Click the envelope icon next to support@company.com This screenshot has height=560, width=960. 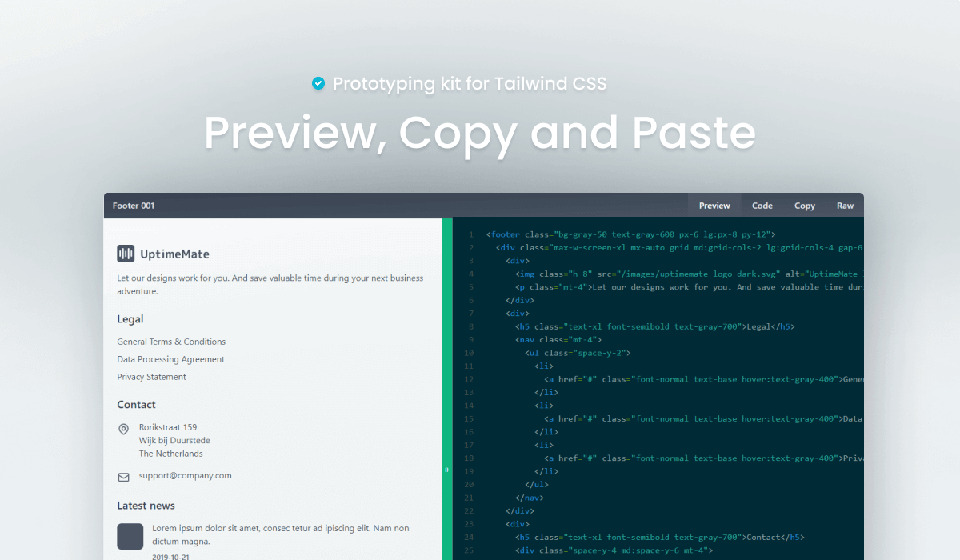122,475
